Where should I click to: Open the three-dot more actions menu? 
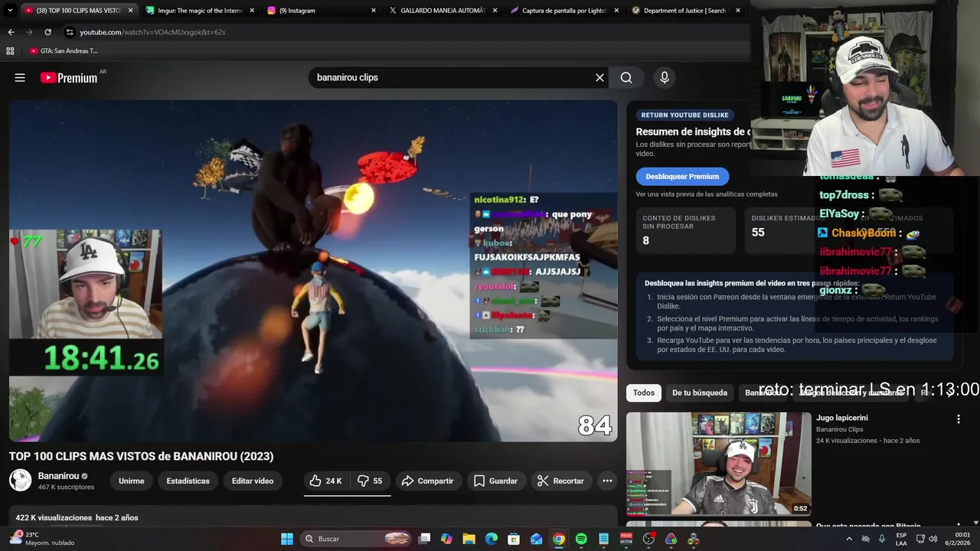tap(607, 481)
